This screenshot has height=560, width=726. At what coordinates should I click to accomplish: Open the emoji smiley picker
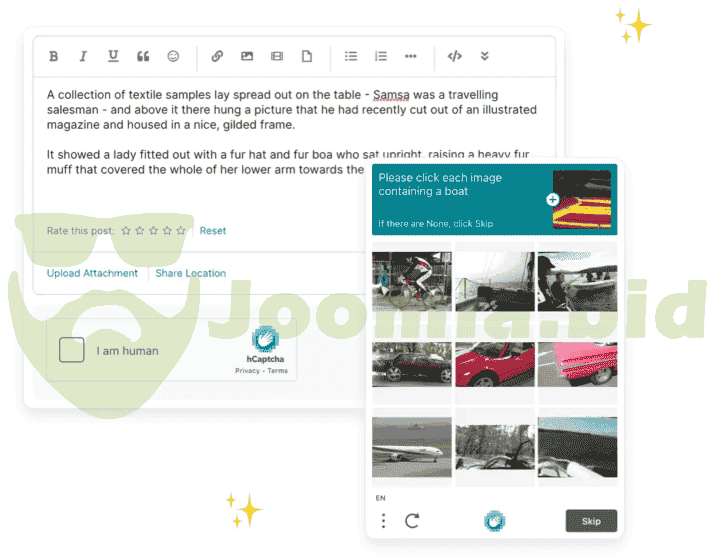(173, 56)
